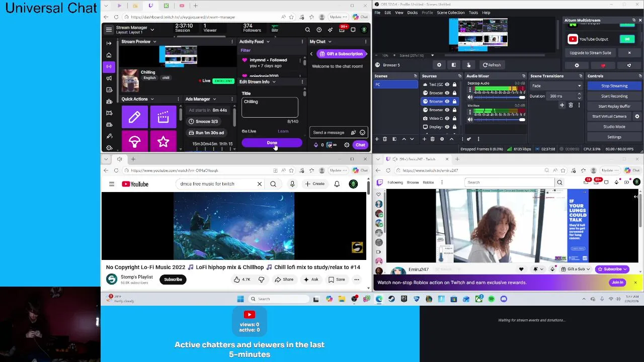
Task: Open the help question-mark icon in dashboard
Action: pos(319,30)
